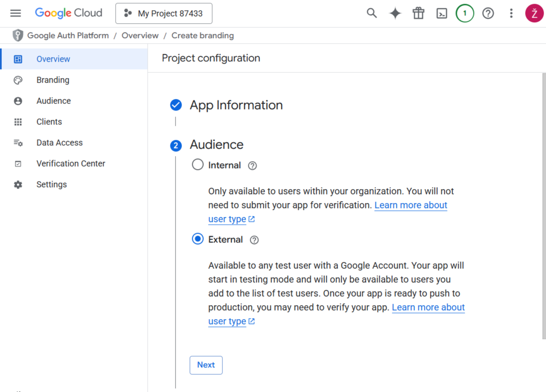Open the help tooltip beside External

pyautogui.click(x=254, y=240)
